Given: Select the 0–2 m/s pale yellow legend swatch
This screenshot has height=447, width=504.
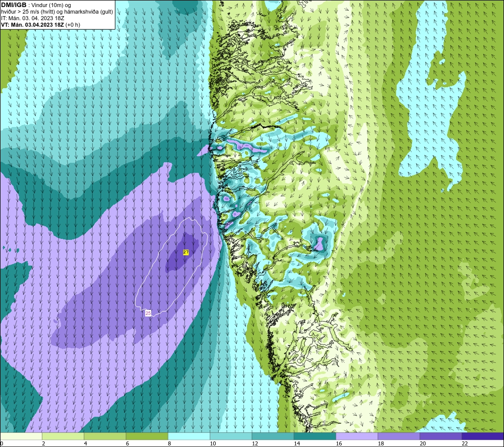Looking at the screenshot, I should click(x=21, y=436).
